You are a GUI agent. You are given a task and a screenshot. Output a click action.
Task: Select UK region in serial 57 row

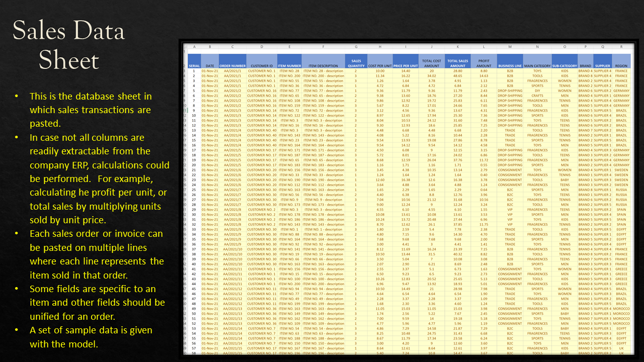click(x=621, y=348)
